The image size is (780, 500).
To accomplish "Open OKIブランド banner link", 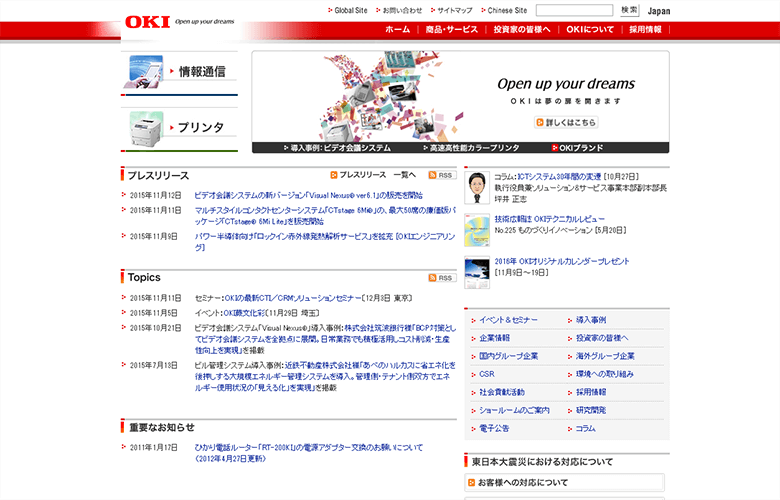I will pyautogui.click(x=578, y=148).
